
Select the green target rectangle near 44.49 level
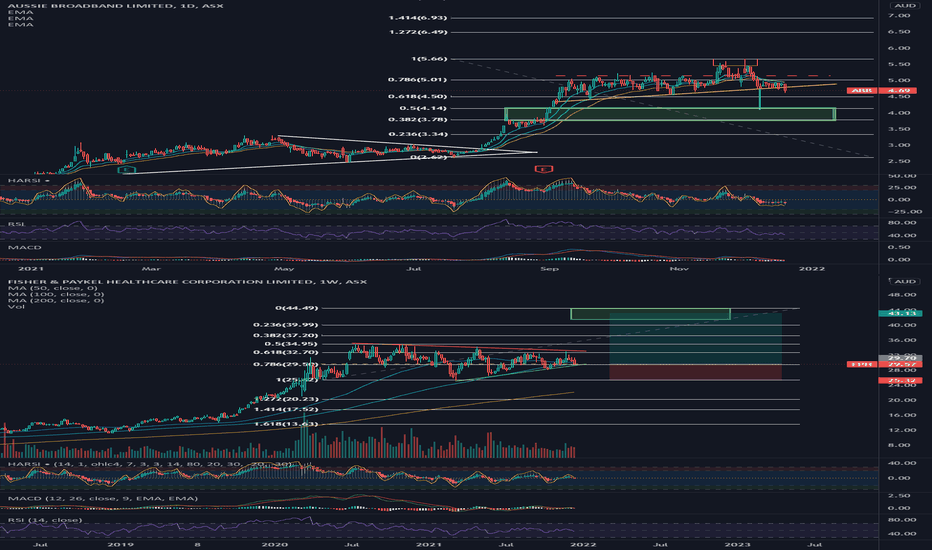pos(650,314)
